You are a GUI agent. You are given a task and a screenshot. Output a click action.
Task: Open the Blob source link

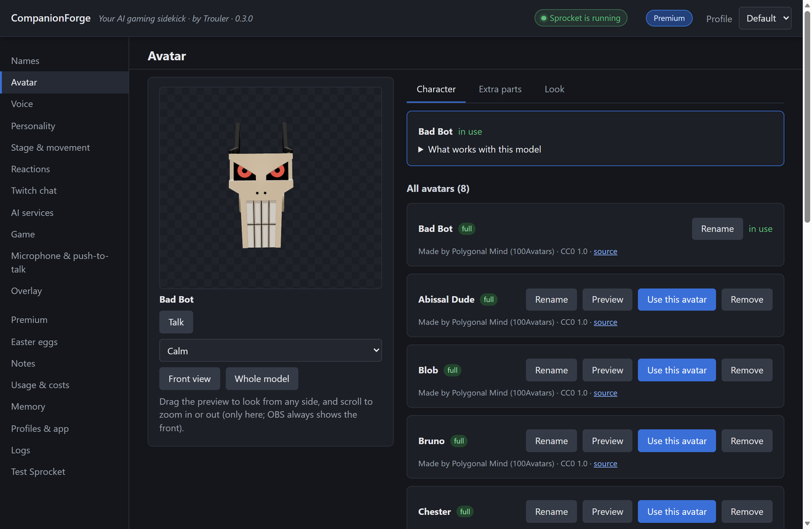click(605, 392)
